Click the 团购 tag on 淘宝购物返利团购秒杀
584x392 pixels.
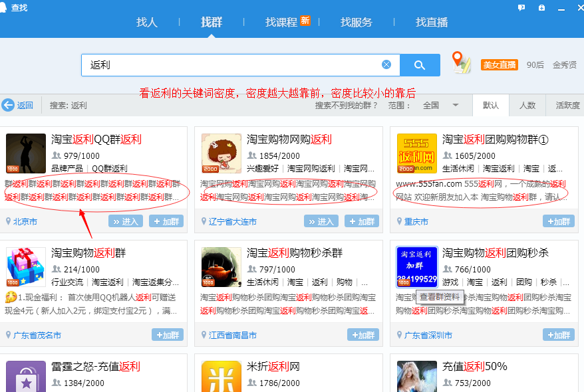(523, 282)
